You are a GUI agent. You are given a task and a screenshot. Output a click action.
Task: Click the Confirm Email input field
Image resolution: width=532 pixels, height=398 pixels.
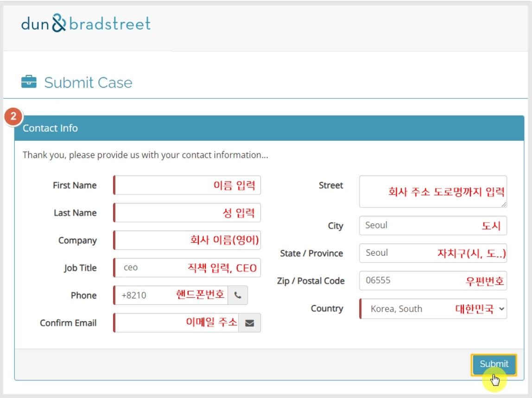176,322
